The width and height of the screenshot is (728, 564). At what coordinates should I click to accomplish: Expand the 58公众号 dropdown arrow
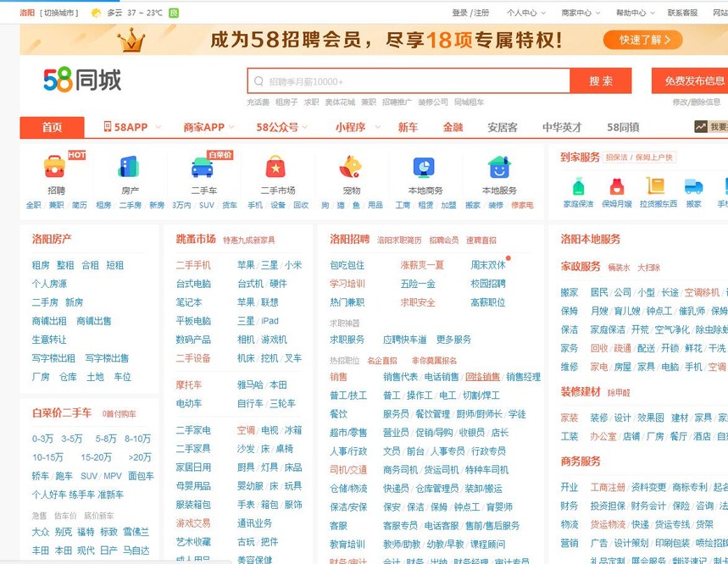304,127
